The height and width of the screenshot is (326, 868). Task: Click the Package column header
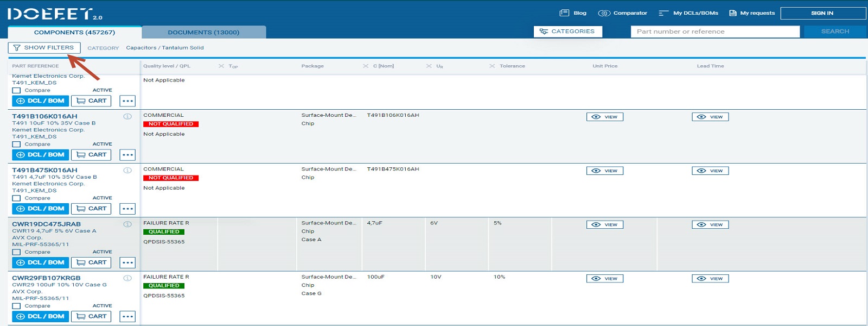point(312,66)
